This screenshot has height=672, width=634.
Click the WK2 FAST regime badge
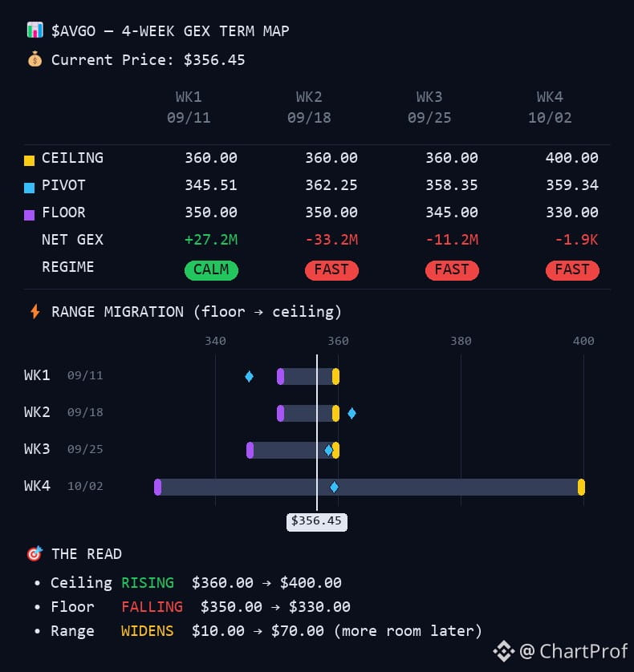331,270
